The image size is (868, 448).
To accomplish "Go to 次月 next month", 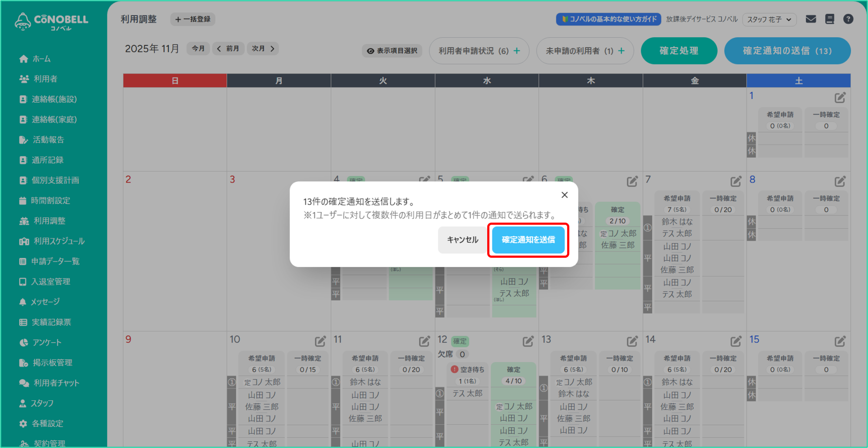I will (263, 48).
